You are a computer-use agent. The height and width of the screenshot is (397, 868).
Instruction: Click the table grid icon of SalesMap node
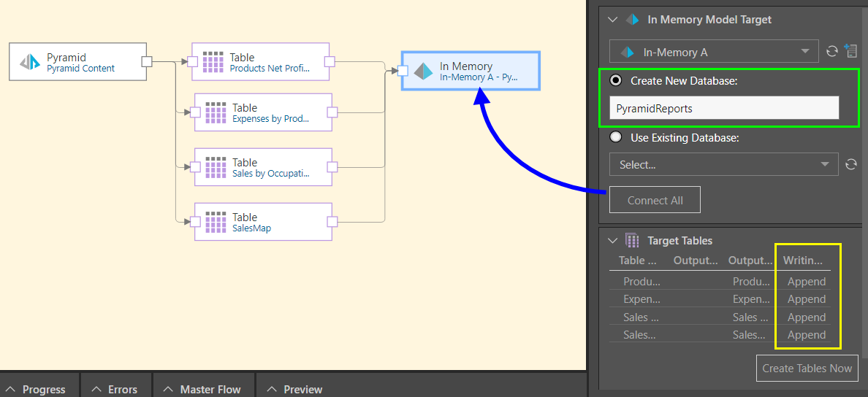216,222
